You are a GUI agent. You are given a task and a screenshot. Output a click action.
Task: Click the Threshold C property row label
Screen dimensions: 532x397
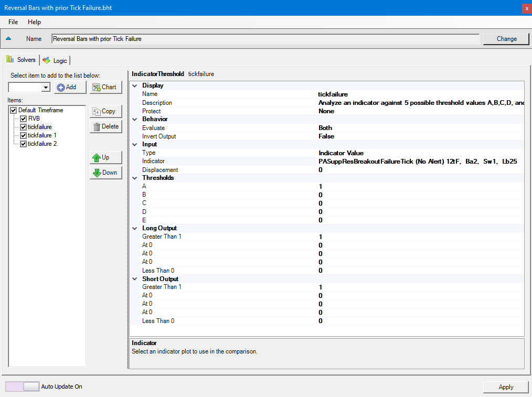click(x=144, y=203)
